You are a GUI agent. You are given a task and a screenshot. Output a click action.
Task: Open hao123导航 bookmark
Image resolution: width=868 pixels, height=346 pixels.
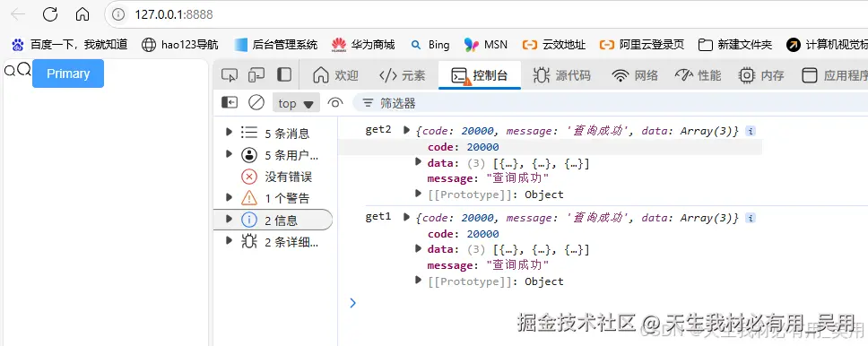pos(180,45)
